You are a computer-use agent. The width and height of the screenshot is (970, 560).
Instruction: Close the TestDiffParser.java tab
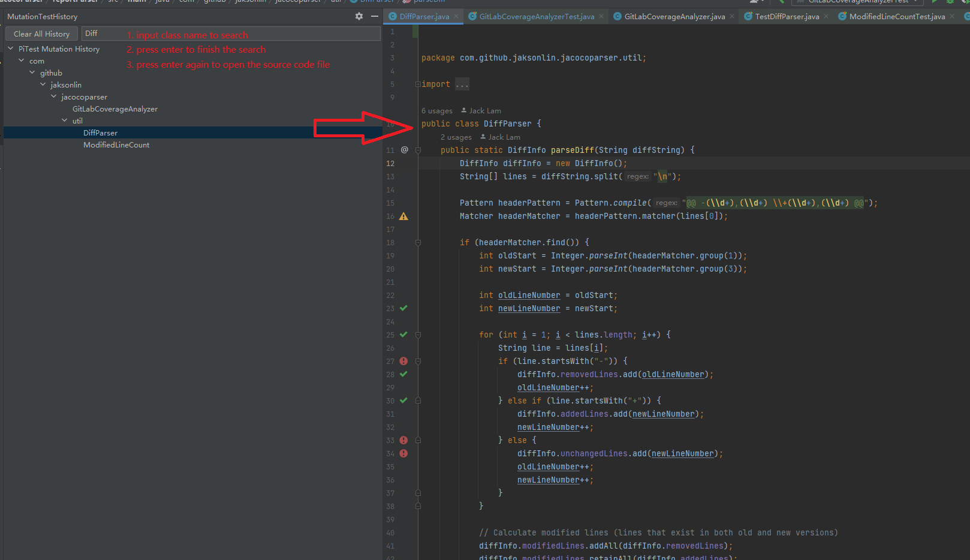pyautogui.click(x=826, y=16)
